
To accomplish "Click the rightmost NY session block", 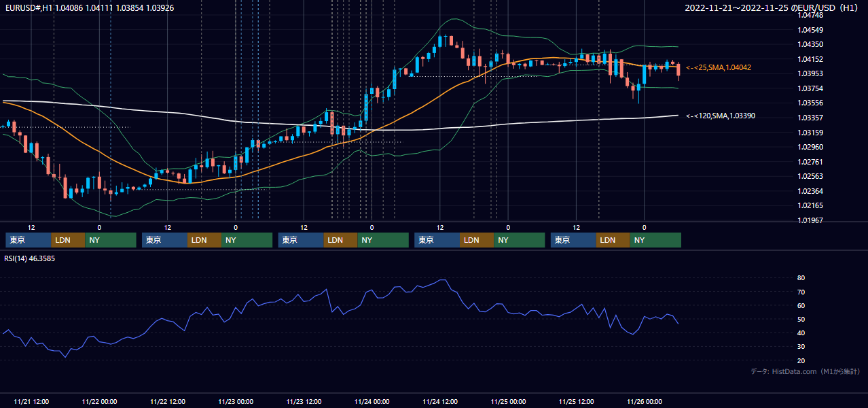I will tap(655, 240).
